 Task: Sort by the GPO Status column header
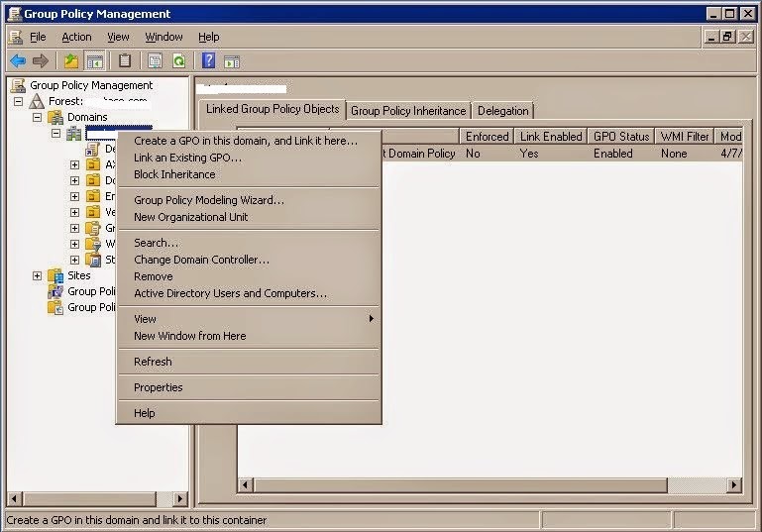click(x=621, y=137)
